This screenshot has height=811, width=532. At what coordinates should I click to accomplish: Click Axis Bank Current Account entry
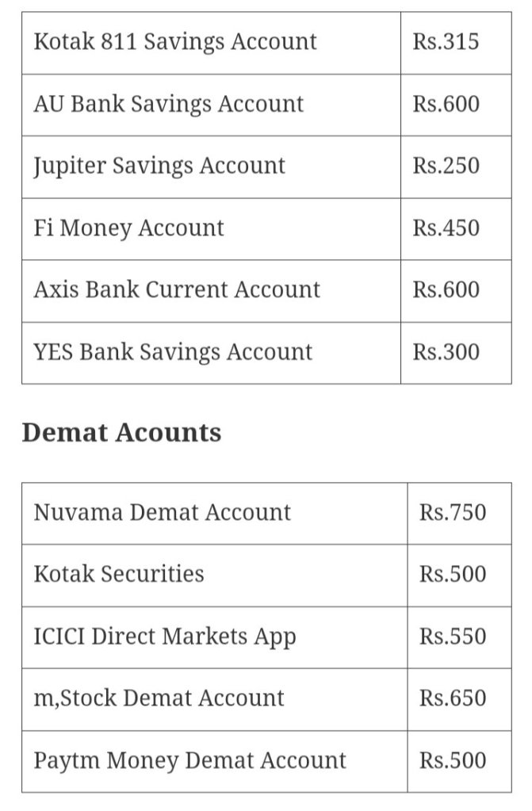[177, 289]
